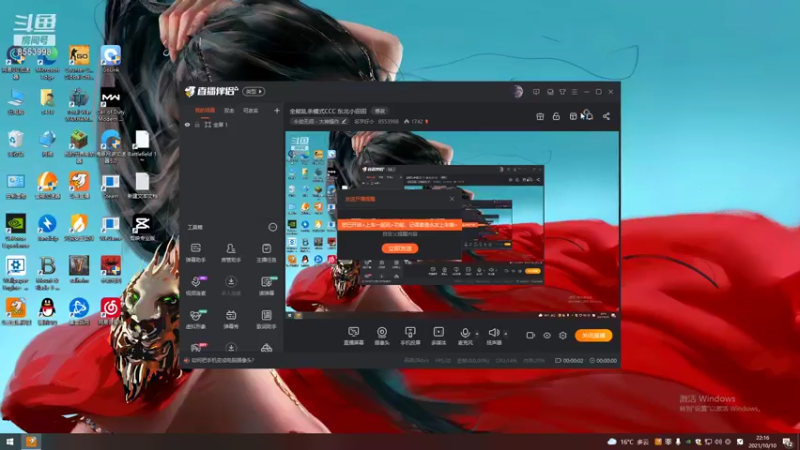Open the QQ penguin desktop icon
This screenshot has height=450, width=800.
point(47,311)
